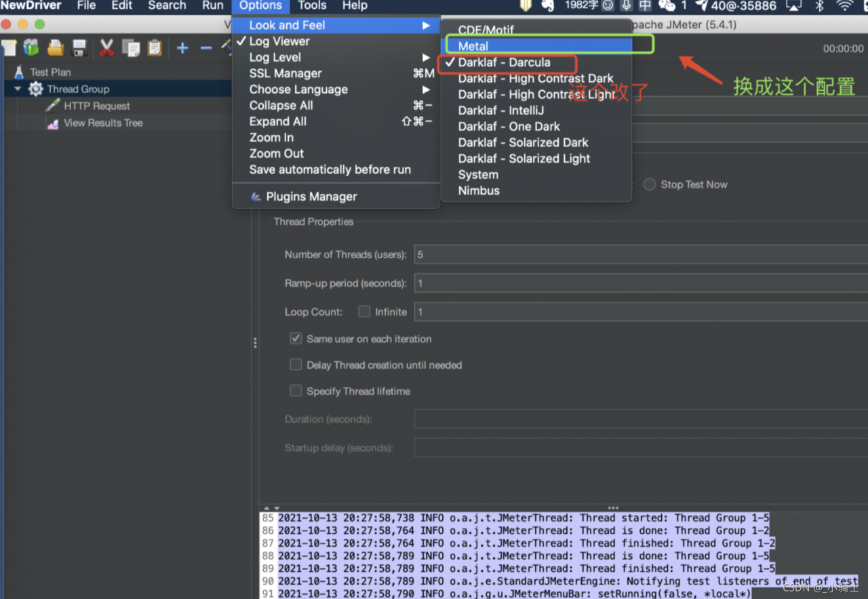Click the Thread Group gear icon
This screenshot has height=599, width=868.
(x=36, y=89)
